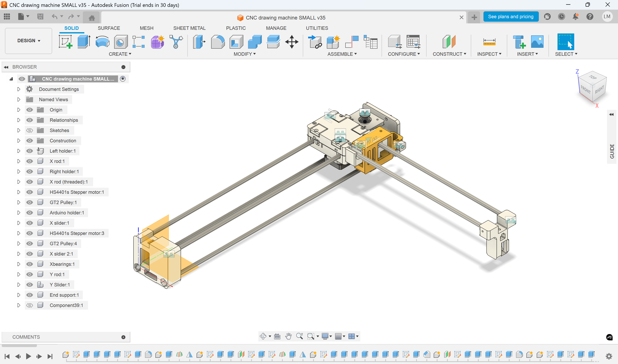618x364 pixels.
Task: Show the Sketches folder
Action: click(x=29, y=130)
